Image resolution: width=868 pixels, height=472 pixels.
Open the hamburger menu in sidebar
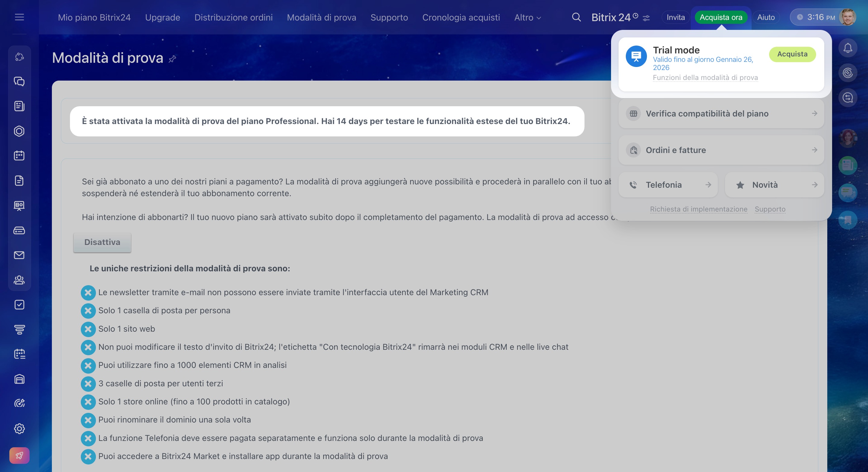click(x=19, y=17)
